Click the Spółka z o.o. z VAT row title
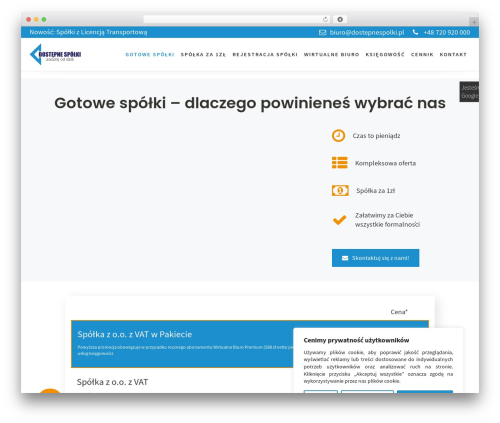 pos(112,382)
